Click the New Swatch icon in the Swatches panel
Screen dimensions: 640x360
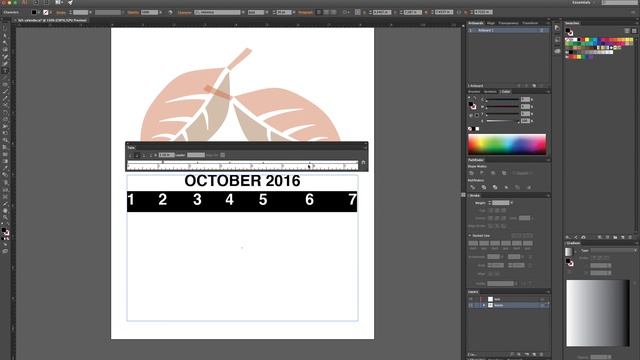pos(622,237)
